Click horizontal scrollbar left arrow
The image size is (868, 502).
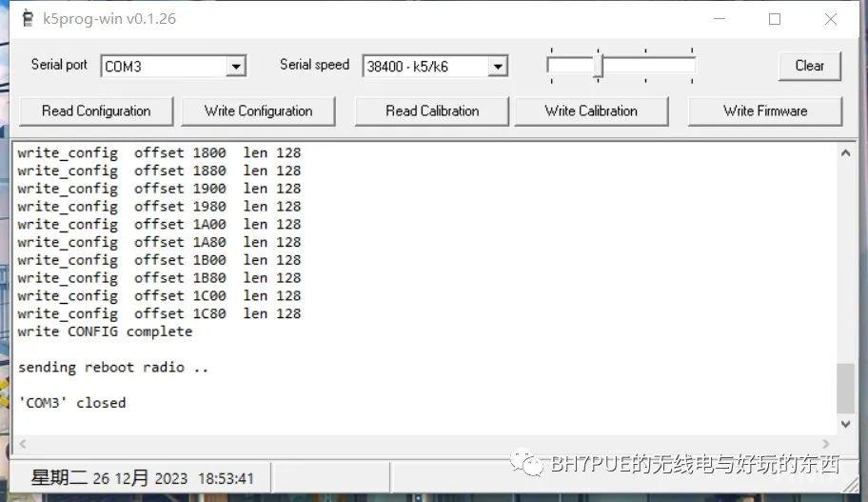click(23, 444)
